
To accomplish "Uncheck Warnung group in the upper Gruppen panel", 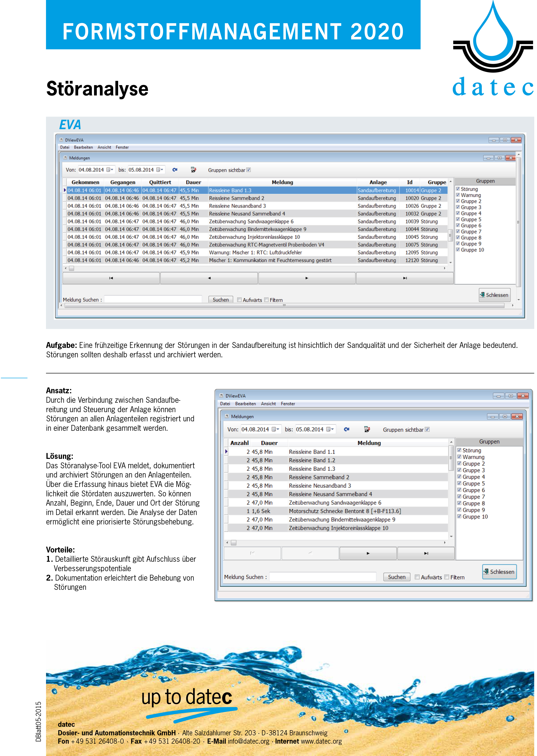I will (x=458, y=195).
